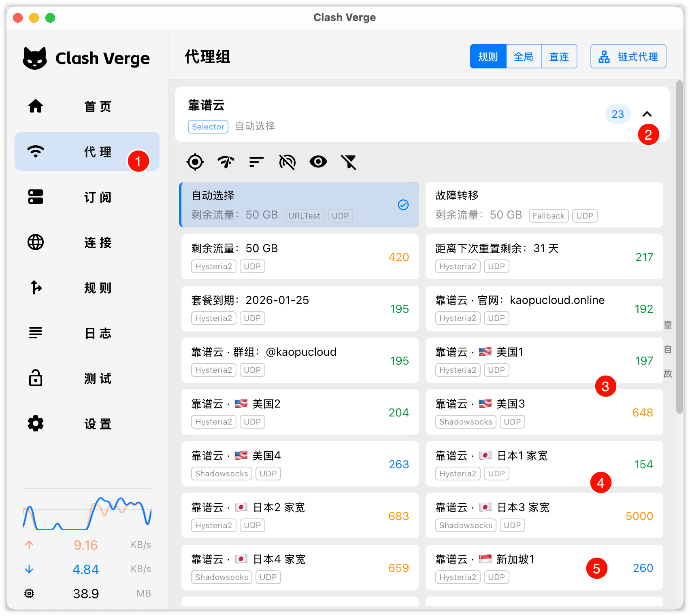690x616 pixels.
Task: Collapse the 靠谱云 proxy group chevron
Action: coord(647,114)
